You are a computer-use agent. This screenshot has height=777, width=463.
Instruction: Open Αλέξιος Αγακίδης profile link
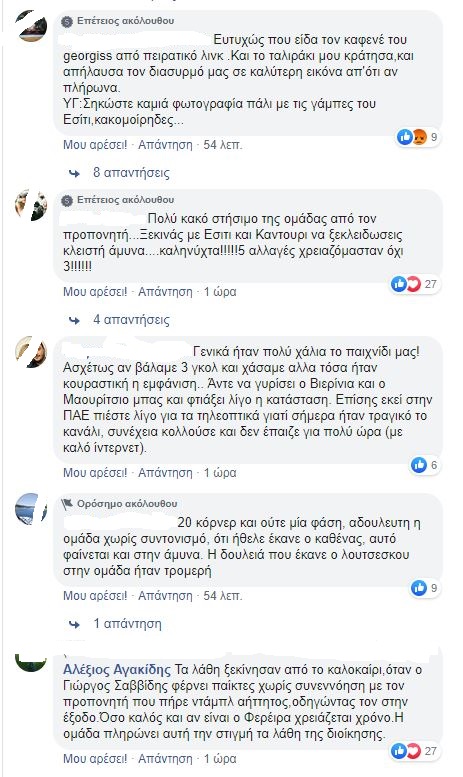pyautogui.click(x=117, y=669)
